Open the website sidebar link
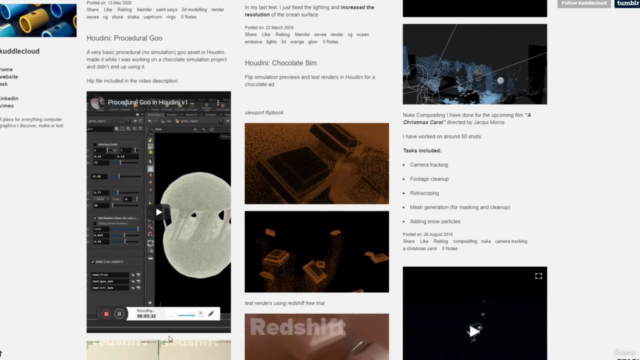This screenshot has width=640, height=360. [9, 77]
